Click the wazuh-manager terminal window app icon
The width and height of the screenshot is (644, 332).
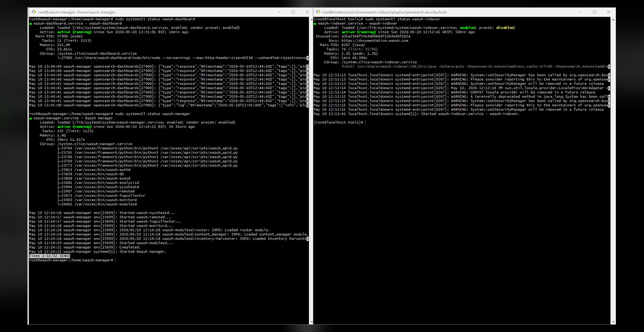[x=33, y=12]
